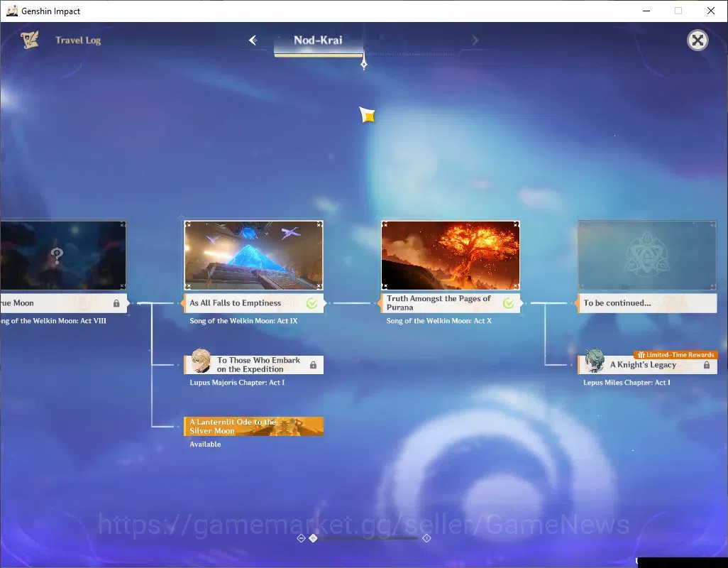Click 'Song of the Welkin Moon: Act X' text
Screen dimensions: 728x568
(x=439, y=321)
